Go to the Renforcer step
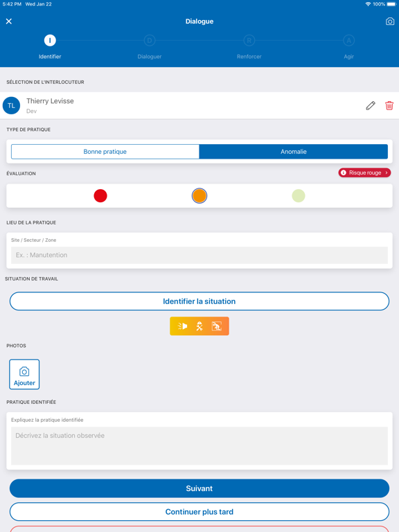399x532 pixels. click(x=249, y=41)
